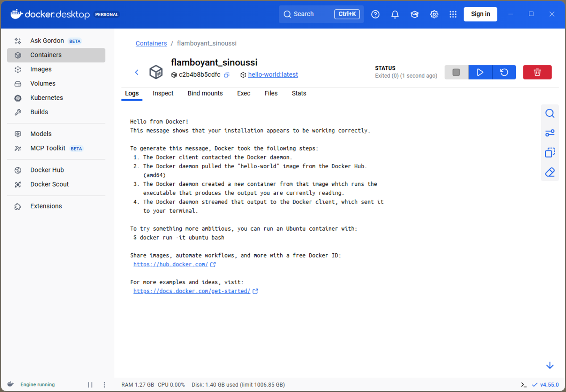Click the PERSONAL plan badge
Viewport: 566px width, 392px height.
click(x=107, y=15)
